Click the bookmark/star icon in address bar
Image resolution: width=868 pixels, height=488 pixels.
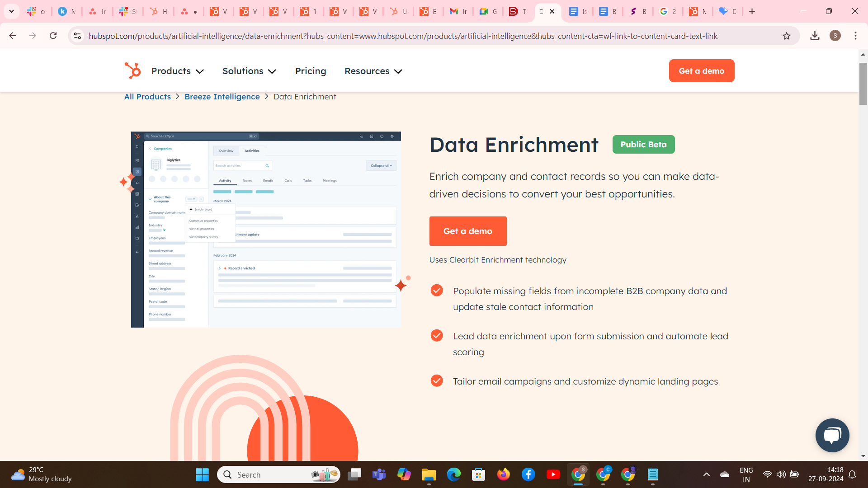787,36
